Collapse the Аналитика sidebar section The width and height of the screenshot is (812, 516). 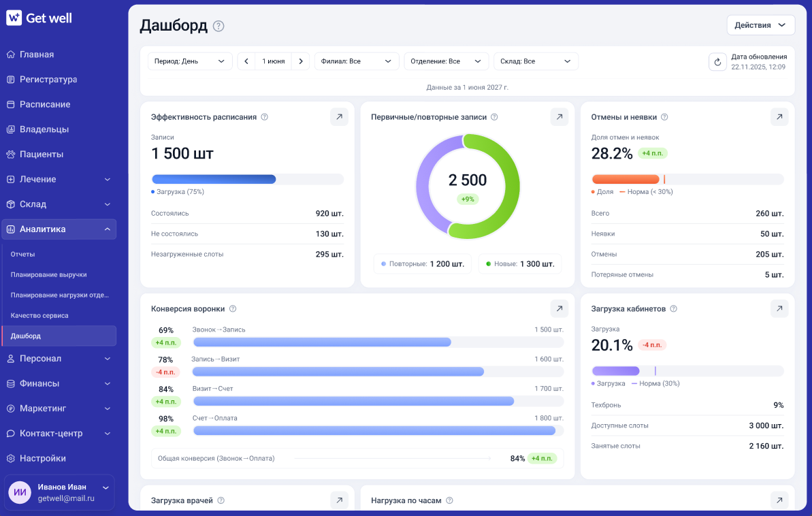[x=59, y=229]
